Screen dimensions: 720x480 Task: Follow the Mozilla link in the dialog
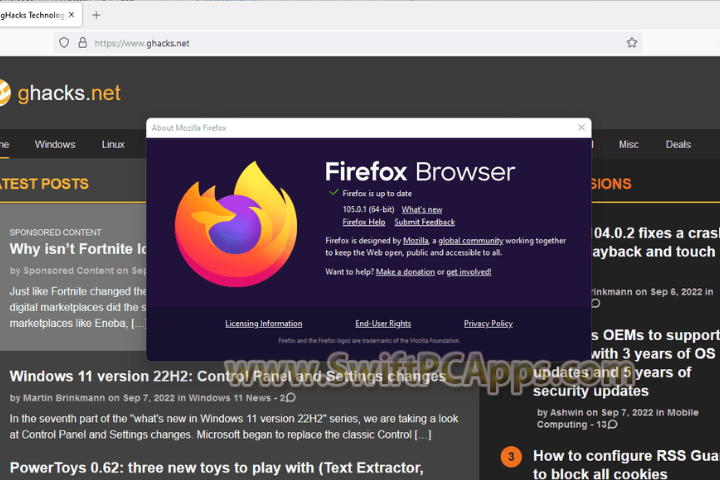(416, 241)
